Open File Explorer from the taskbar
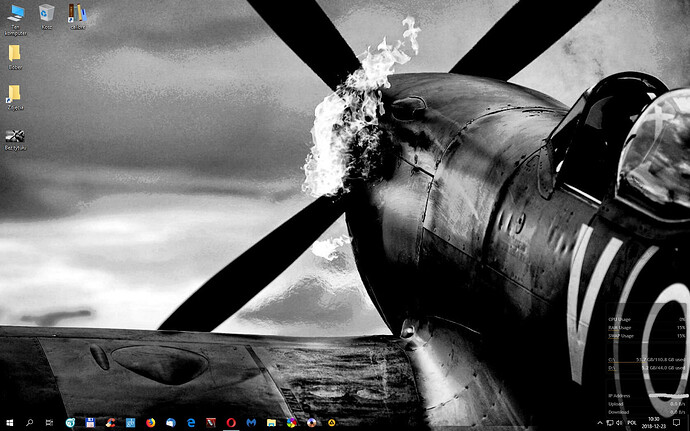690x431 pixels. tap(271, 423)
